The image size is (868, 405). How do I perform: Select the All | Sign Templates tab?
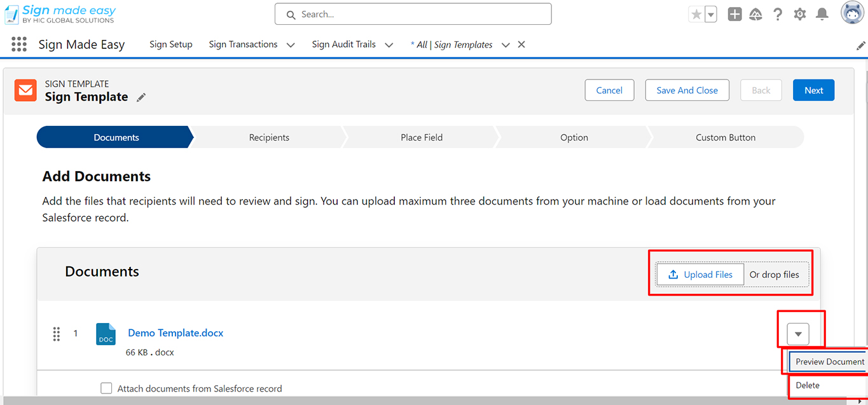click(x=451, y=45)
